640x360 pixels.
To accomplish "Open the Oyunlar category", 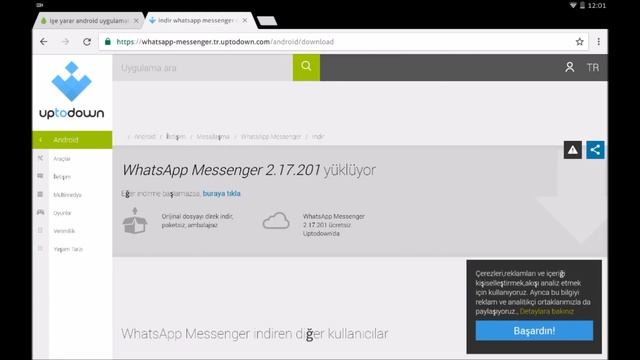I will coord(62,213).
